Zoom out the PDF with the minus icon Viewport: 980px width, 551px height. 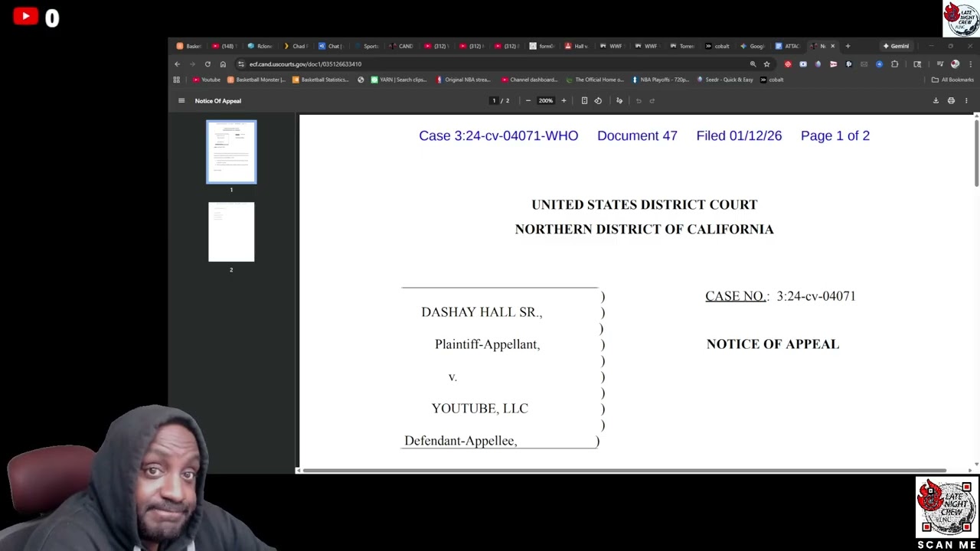point(528,101)
